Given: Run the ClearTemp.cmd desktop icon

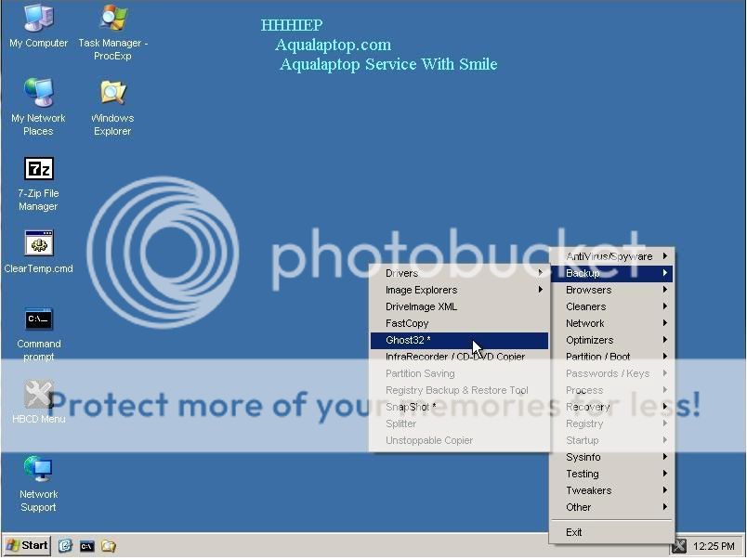Looking at the screenshot, I should (38, 245).
